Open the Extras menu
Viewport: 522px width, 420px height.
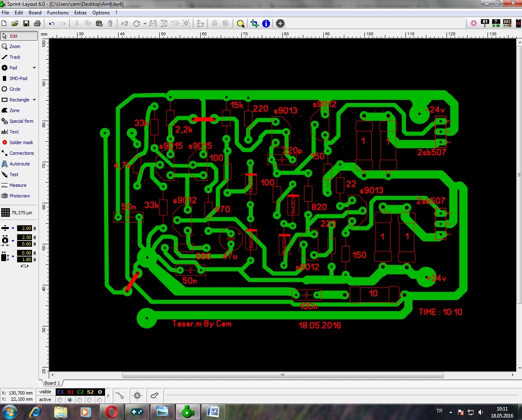pos(80,13)
